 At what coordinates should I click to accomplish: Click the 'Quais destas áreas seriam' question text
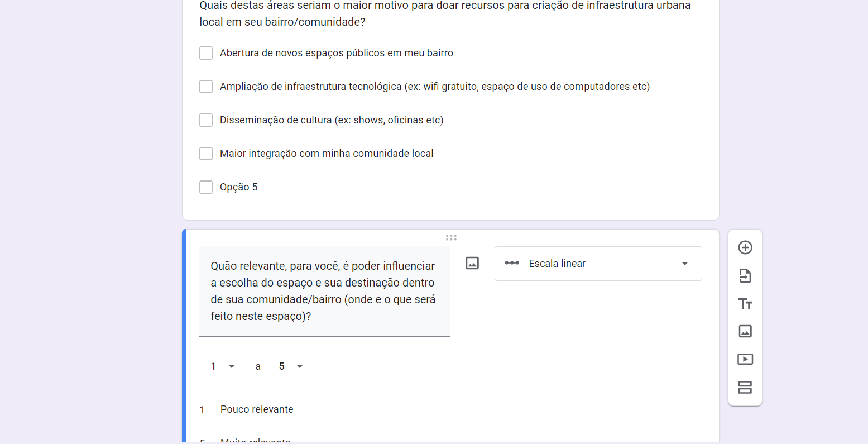click(x=445, y=14)
